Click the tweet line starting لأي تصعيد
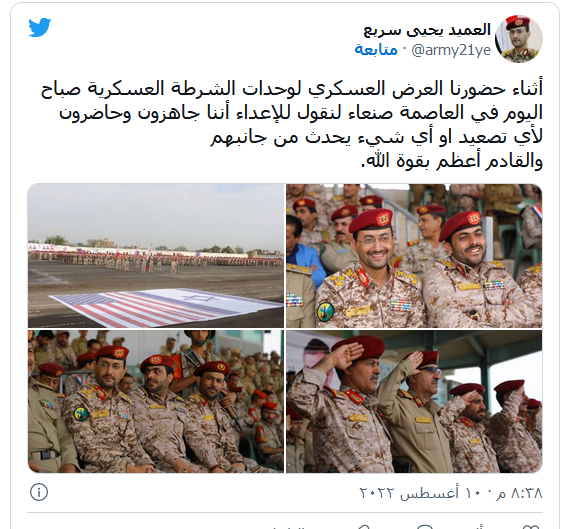The image size is (562, 529). (376, 137)
